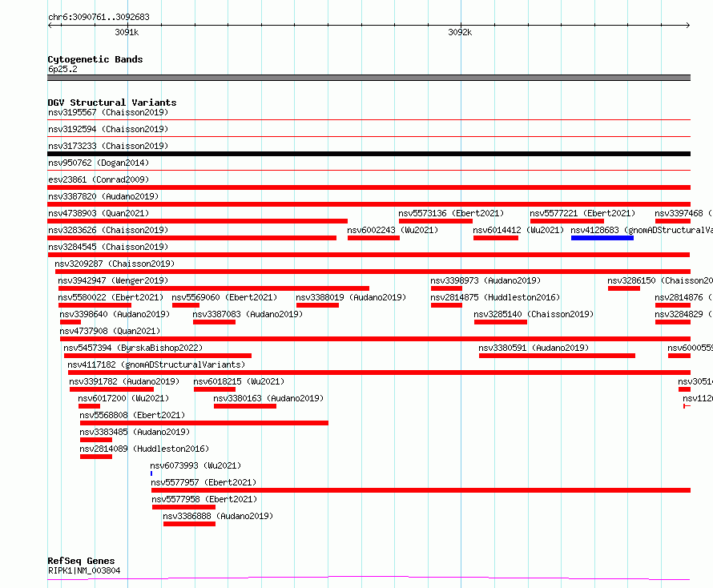Image resolution: width=713 pixels, height=588 pixels.
Task: Click nsv5457394 (ByrskaBishop2022) label
Action: [133, 348]
